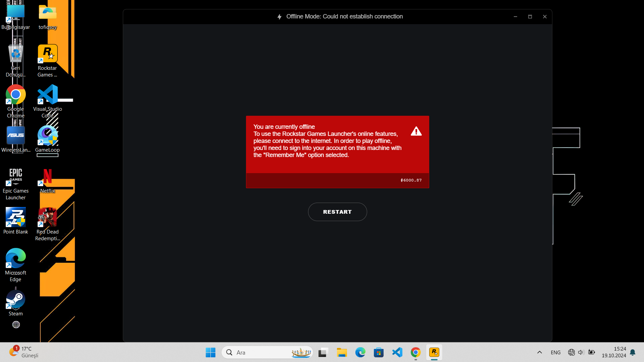Image resolution: width=644 pixels, height=362 pixels.
Task: Select the Rockstar Games desktop shortcut
Action: [47, 61]
